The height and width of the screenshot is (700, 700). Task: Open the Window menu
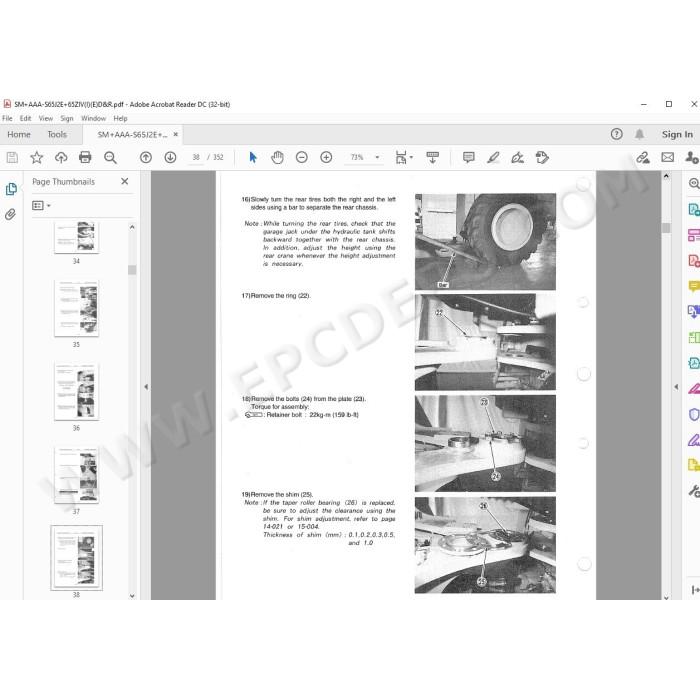point(93,118)
